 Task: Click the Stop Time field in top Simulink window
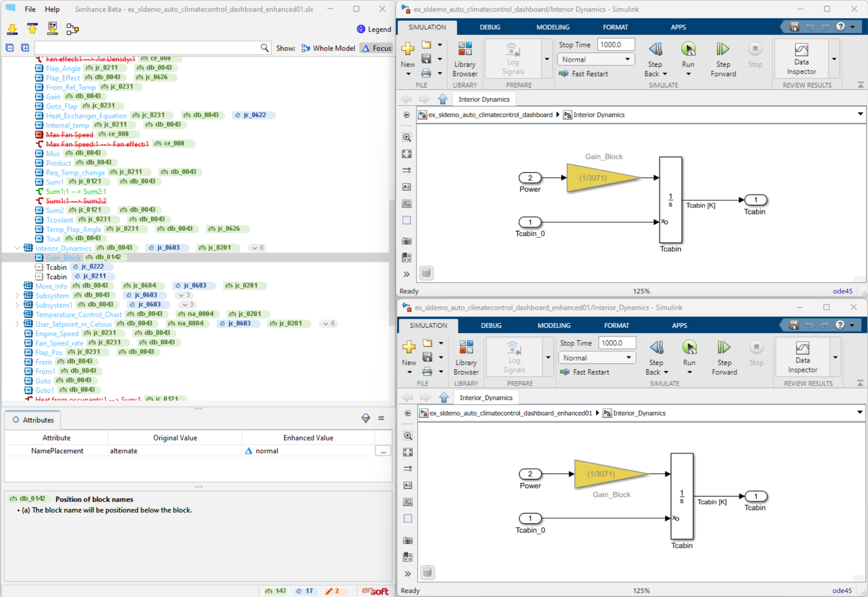click(616, 44)
